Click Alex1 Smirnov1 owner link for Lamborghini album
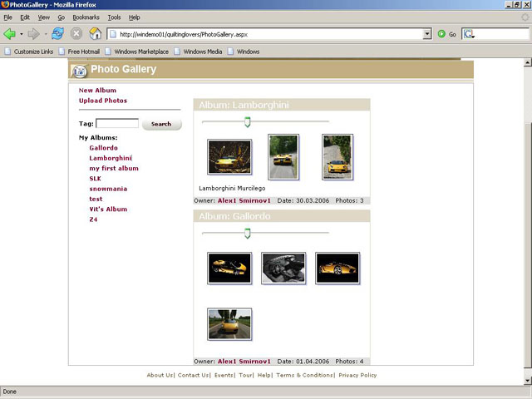This screenshot has width=532, height=399. coord(244,201)
